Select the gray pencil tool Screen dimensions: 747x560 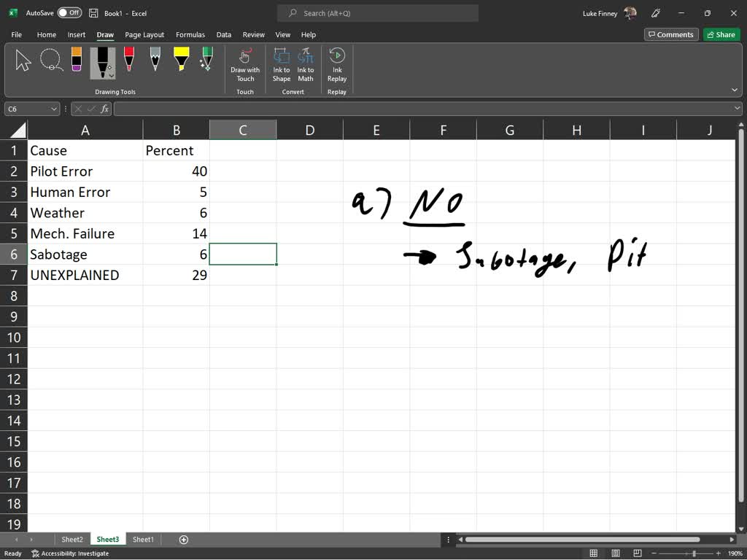(x=155, y=60)
